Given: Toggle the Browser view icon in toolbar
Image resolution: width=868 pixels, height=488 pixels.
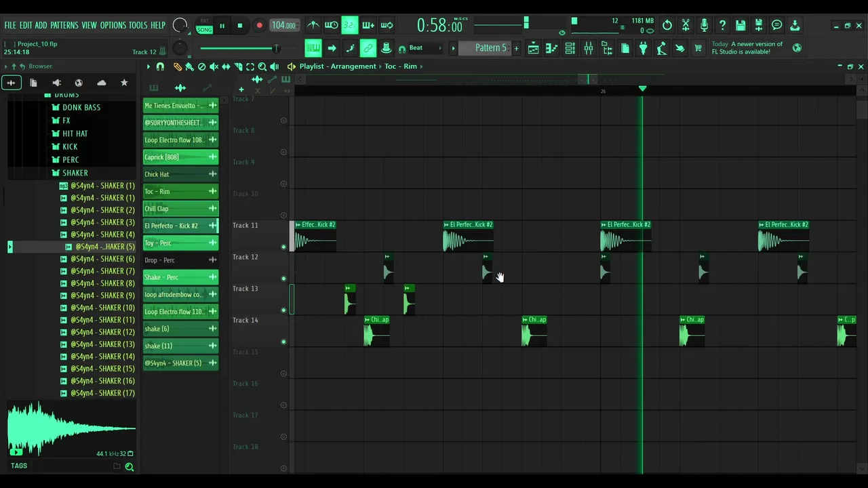Looking at the screenshot, I should tap(606, 48).
